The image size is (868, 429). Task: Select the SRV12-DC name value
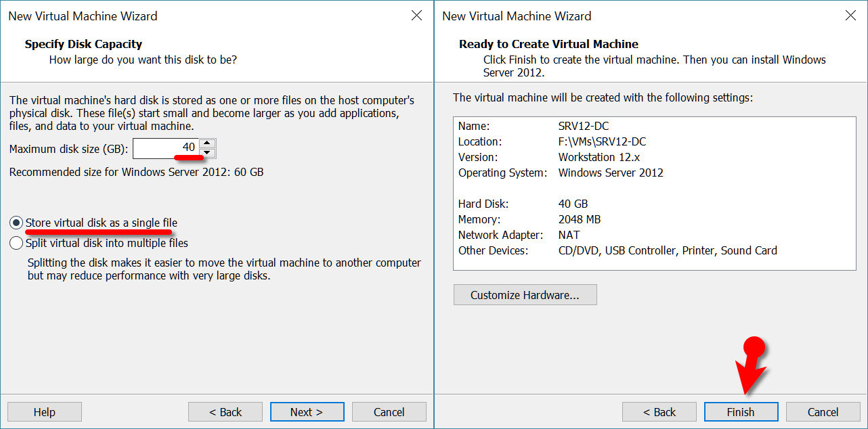point(584,127)
